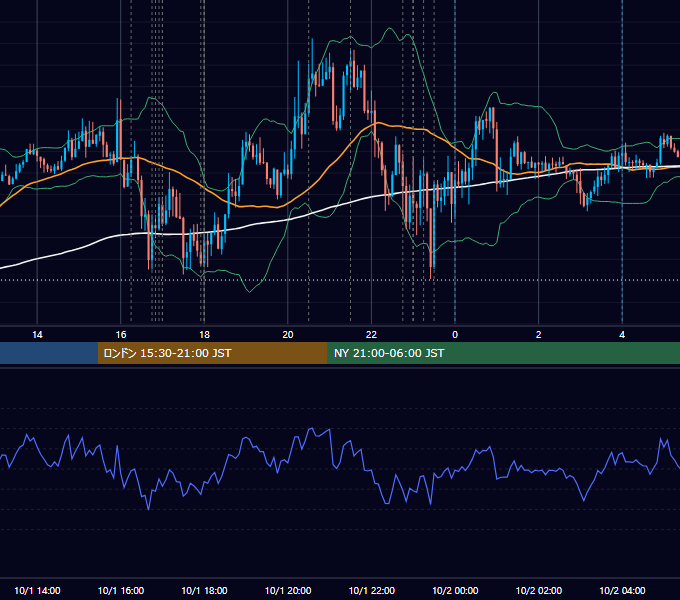
Task: Click the 16 hour axis label
Action: (121, 335)
